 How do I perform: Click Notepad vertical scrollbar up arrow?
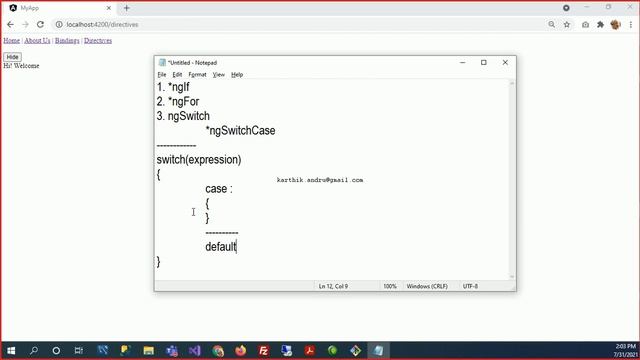coord(512,83)
